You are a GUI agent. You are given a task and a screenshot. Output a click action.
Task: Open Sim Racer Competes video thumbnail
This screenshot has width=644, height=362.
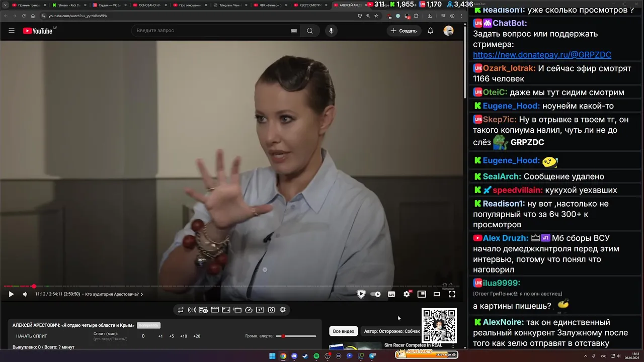coord(355,346)
